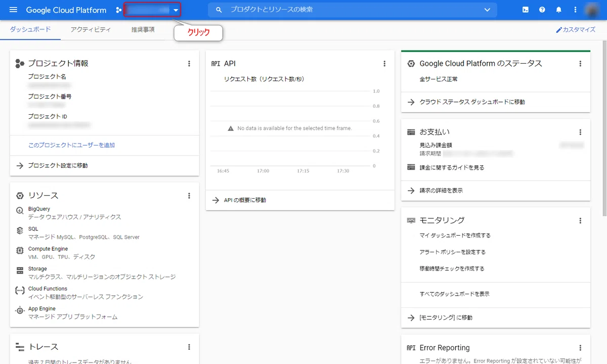
Task: Click このプロジェクトにユーザーを追加 link
Action: [x=71, y=145]
